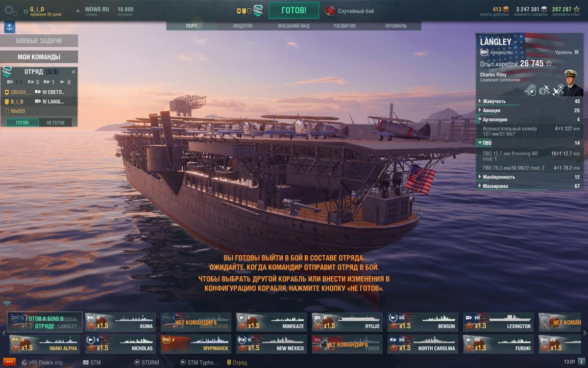Click the Random Battle mode icon
588x368 pixels.
(x=331, y=10)
